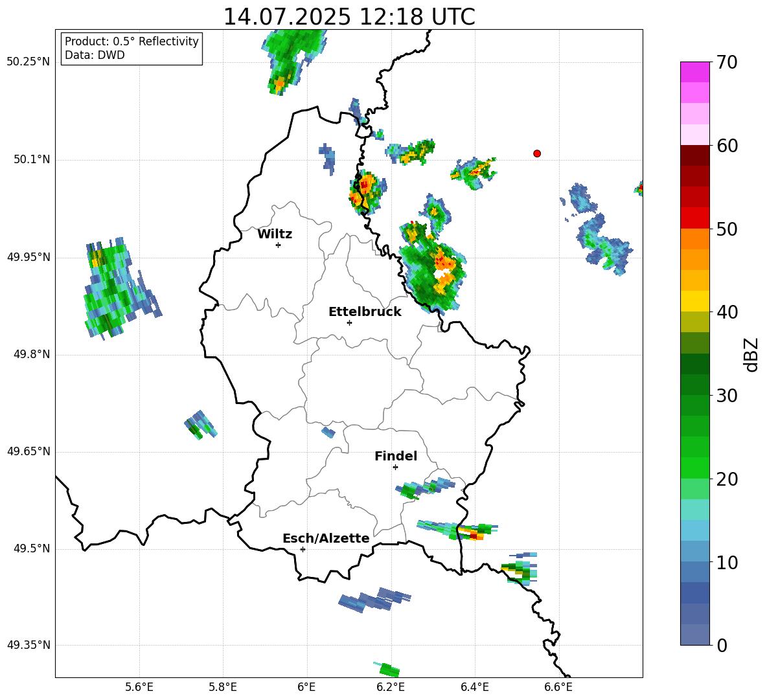Click the 6°E longitude label
Screen dimensions: 767x700
306,687
